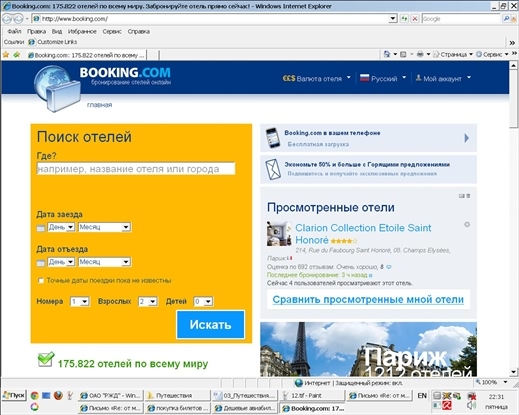The height and width of the screenshot is (415, 519).
Task: Check the exact dates not yet known checkbox
Action: pos(41,280)
